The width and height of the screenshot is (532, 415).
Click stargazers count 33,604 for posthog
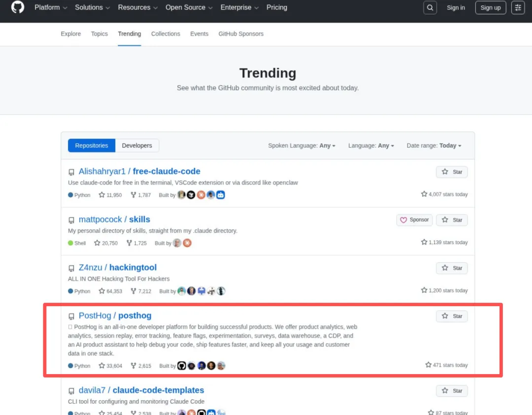110,366
